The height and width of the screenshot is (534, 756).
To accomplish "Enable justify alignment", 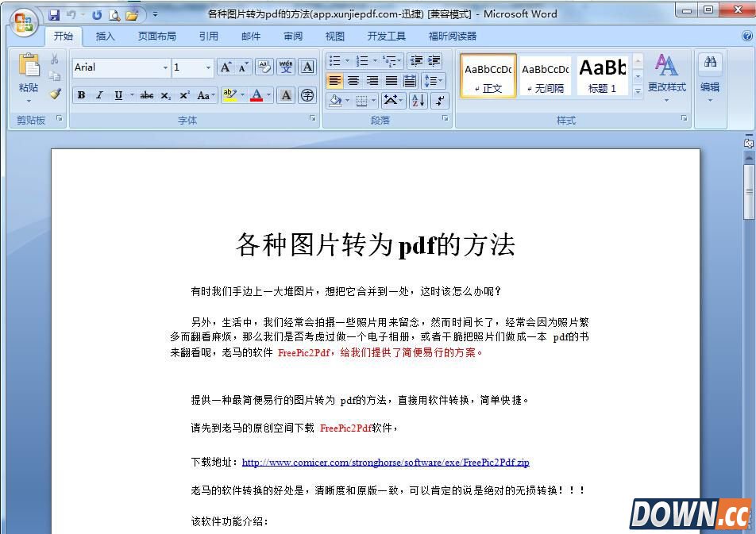I will 391,80.
